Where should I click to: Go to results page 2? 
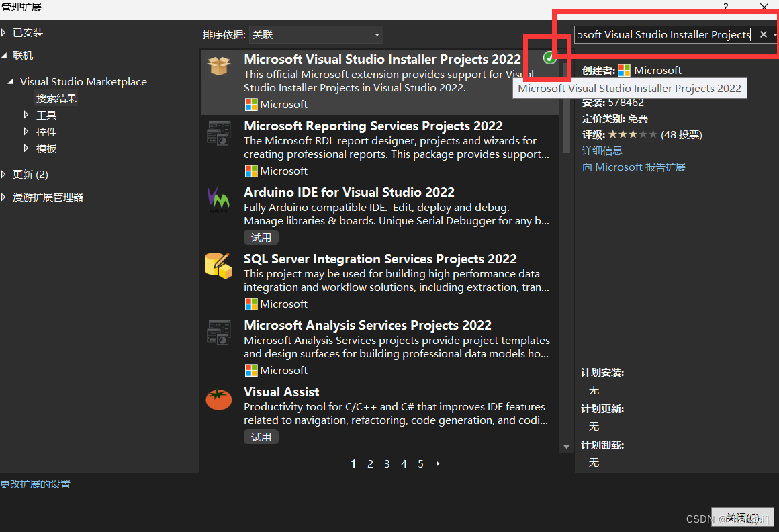coord(370,464)
